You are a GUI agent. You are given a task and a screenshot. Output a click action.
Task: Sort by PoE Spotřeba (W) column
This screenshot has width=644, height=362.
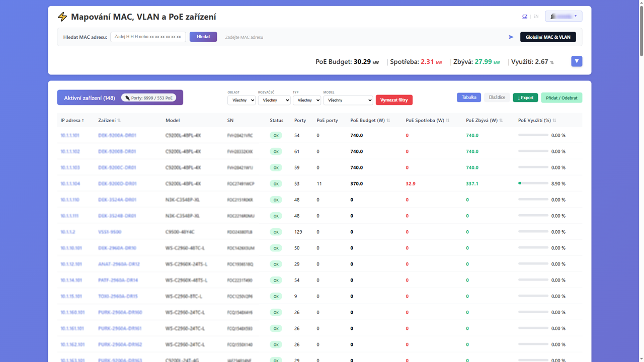pyautogui.click(x=447, y=121)
